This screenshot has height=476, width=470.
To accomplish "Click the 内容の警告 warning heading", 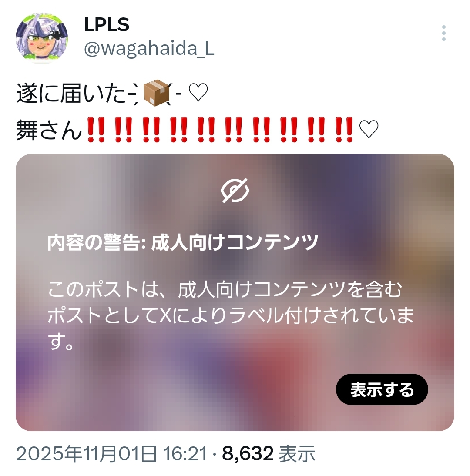I will coord(182,242).
